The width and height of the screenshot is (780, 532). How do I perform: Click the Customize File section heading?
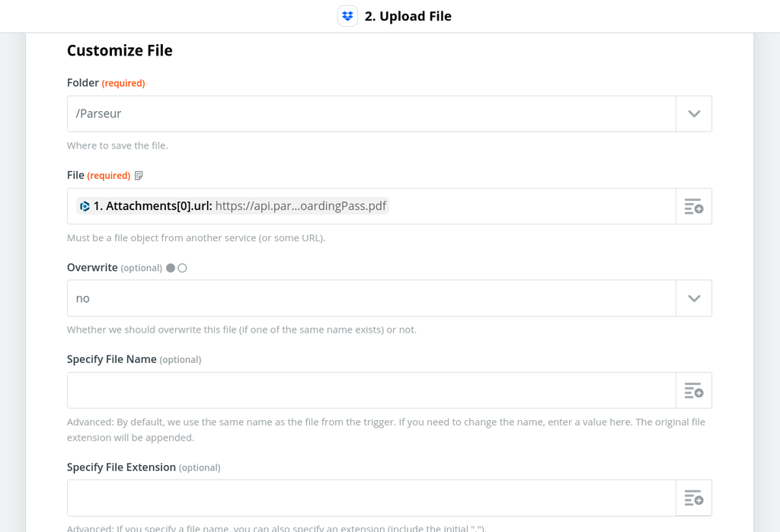click(120, 50)
